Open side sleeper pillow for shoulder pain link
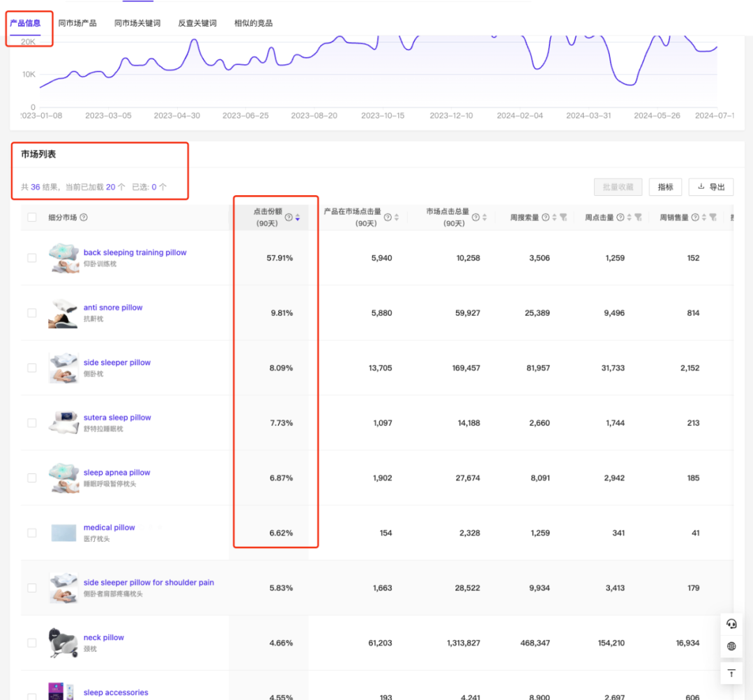 click(149, 582)
